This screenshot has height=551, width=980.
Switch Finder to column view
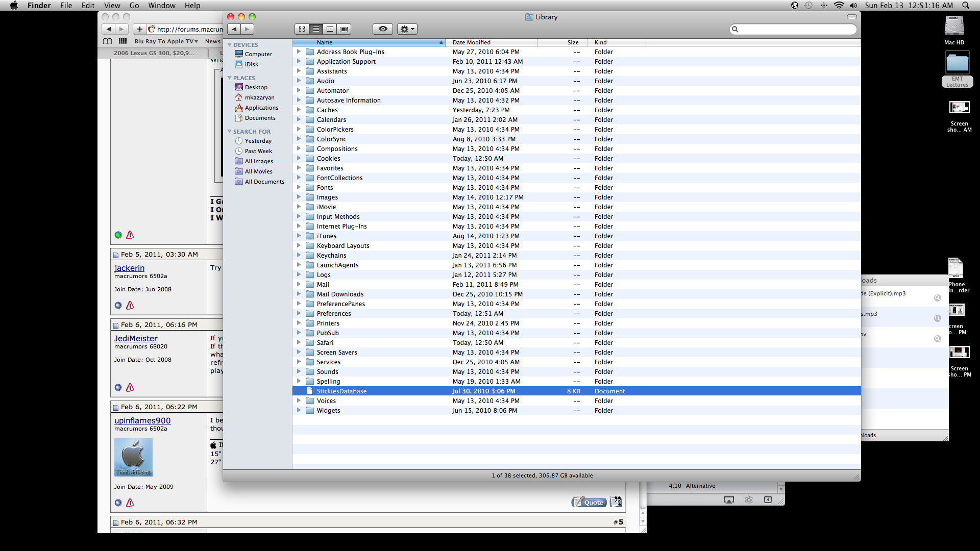330,29
